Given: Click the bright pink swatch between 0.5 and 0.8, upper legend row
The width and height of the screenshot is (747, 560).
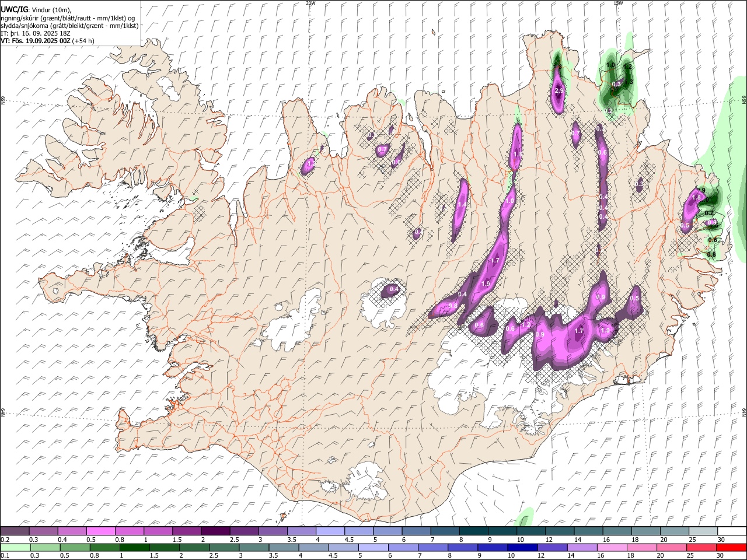Looking at the screenshot, I should [100, 531].
